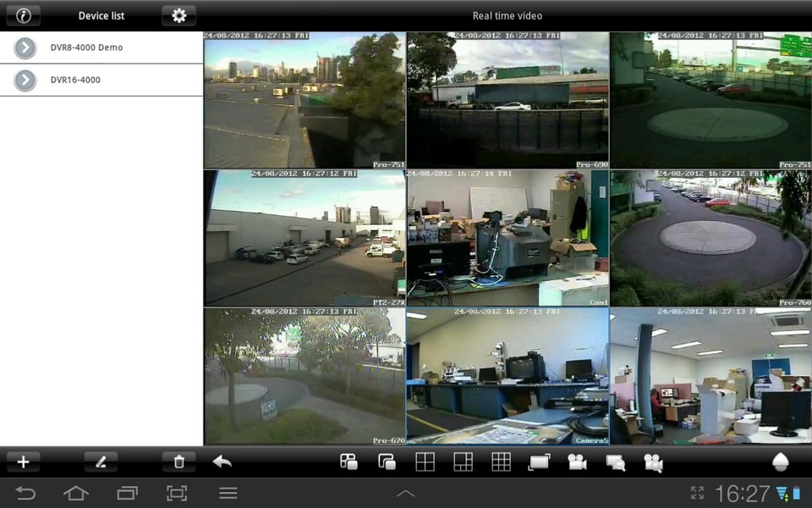Select DVR8-4000 Demo label

(86, 47)
